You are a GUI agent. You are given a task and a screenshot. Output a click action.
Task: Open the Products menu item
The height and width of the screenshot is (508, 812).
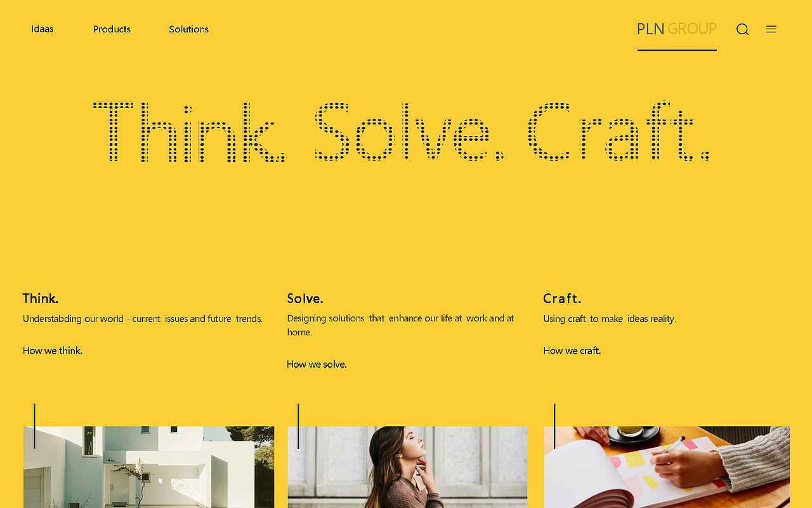(x=112, y=29)
